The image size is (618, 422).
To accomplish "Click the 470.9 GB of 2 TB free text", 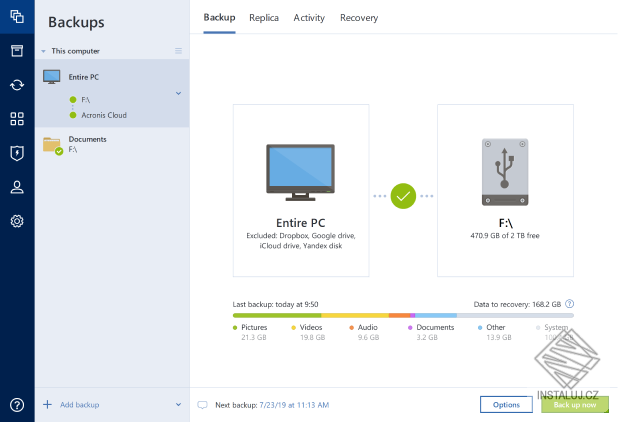I will (x=505, y=236).
